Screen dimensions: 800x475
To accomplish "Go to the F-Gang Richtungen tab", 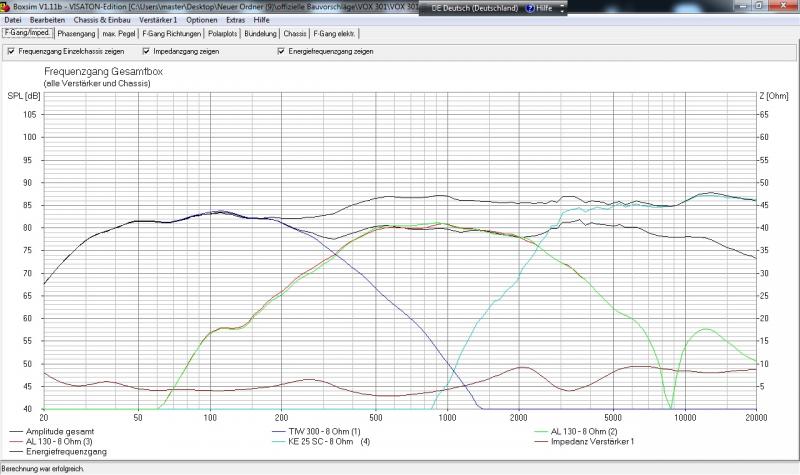I will 172,33.
